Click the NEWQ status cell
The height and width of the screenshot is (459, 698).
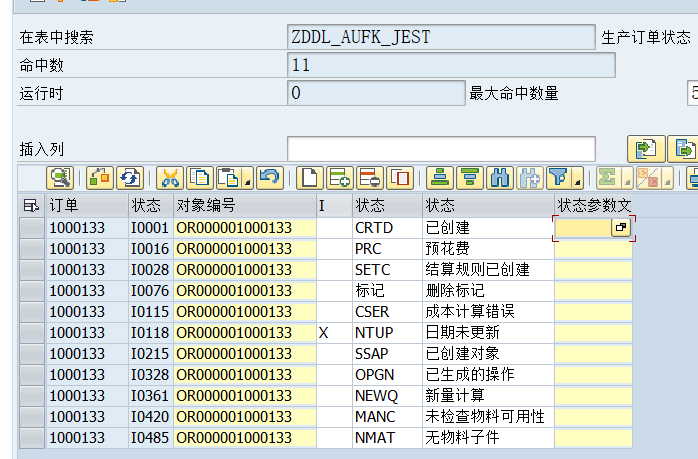[387, 395]
